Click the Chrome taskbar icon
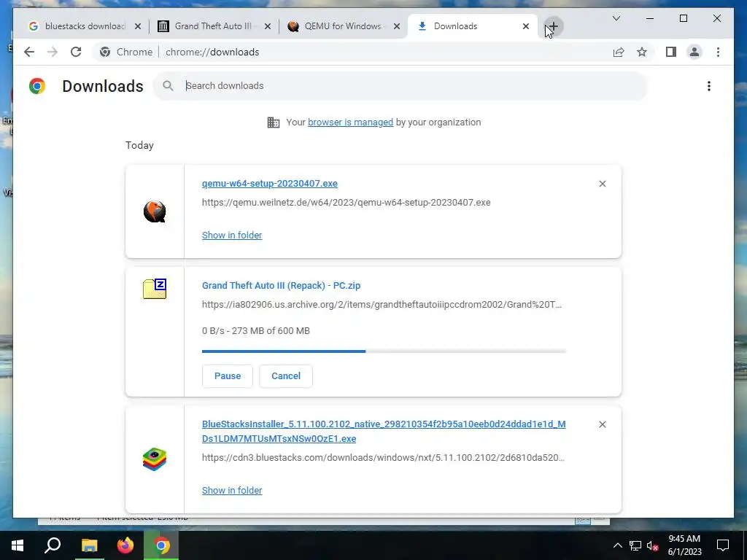Screen dimensions: 747x560 [161, 545]
